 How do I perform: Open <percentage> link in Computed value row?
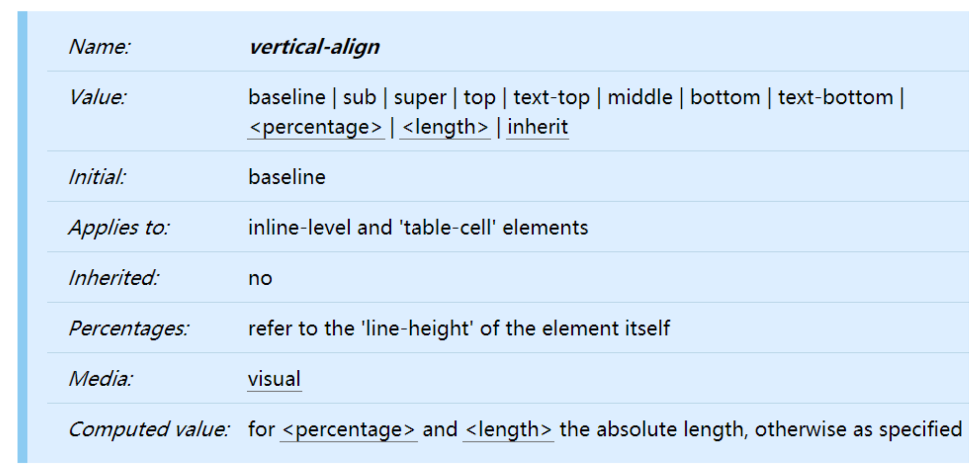click(349, 430)
